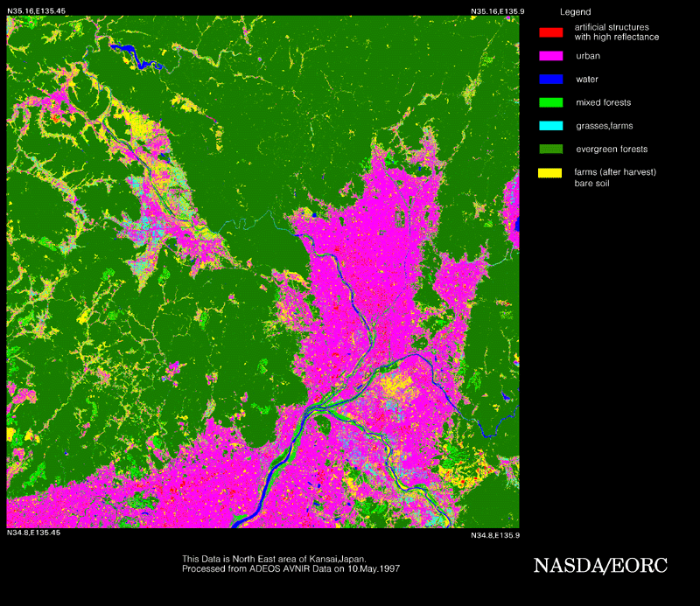This screenshot has height=606, width=700.
Task: Click the 'NASDA/EORC' credit text
Action: coord(600,566)
